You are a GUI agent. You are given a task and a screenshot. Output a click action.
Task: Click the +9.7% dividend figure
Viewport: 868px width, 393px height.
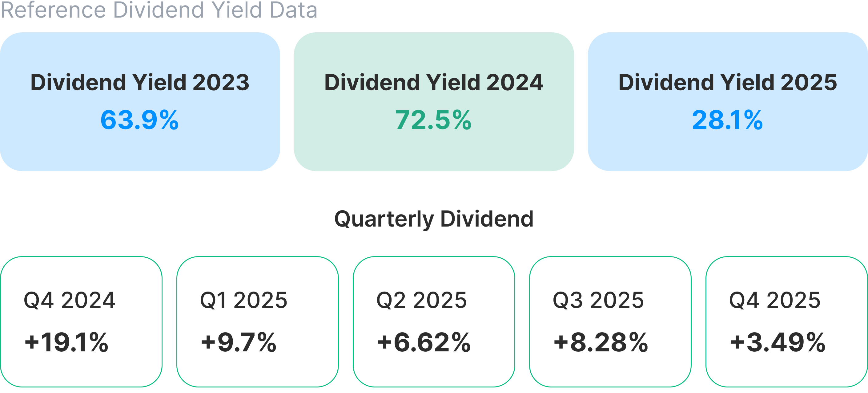pyautogui.click(x=239, y=342)
